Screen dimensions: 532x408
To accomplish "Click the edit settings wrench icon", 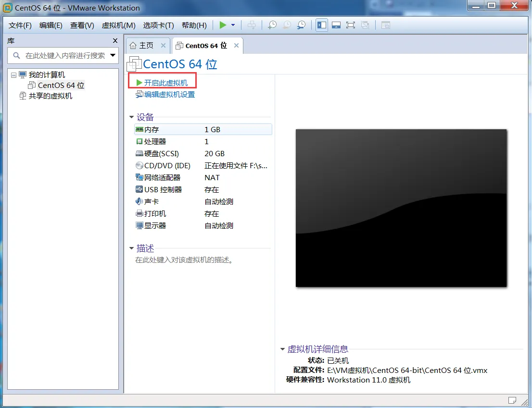I will click(x=139, y=94).
